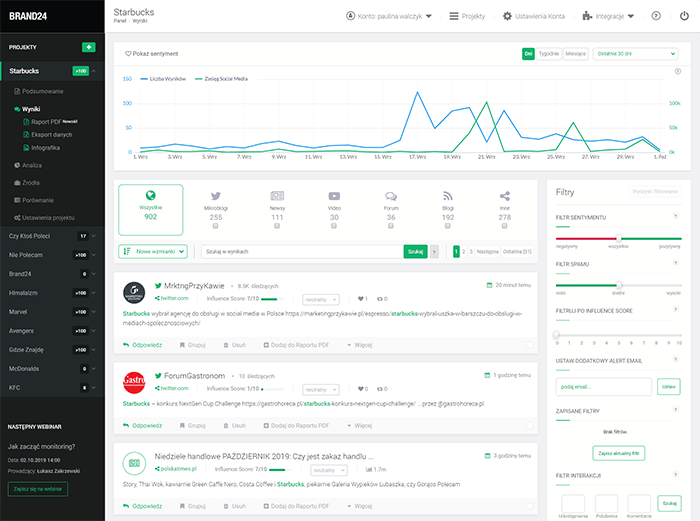This screenshot has width=700, height=521.
Task: Open the Integracje dropdown menu
Action: (608, 16)
